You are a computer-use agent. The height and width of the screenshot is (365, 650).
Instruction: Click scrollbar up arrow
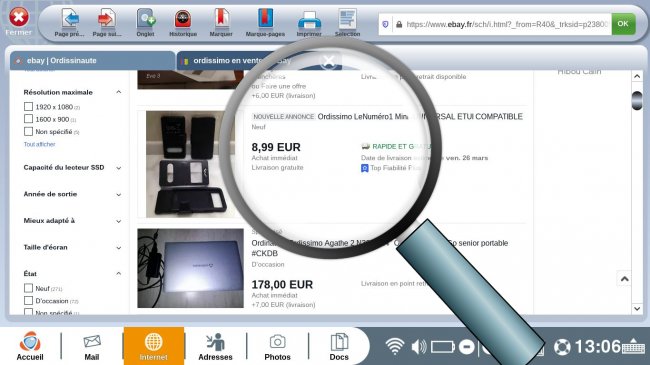click(x=637, y=76)
